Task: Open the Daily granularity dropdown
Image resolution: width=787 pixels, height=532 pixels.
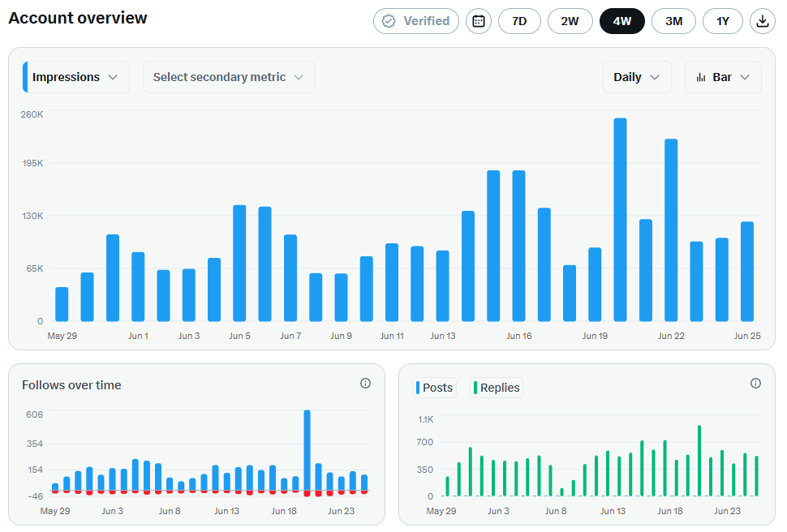Action: pos(637,77)
